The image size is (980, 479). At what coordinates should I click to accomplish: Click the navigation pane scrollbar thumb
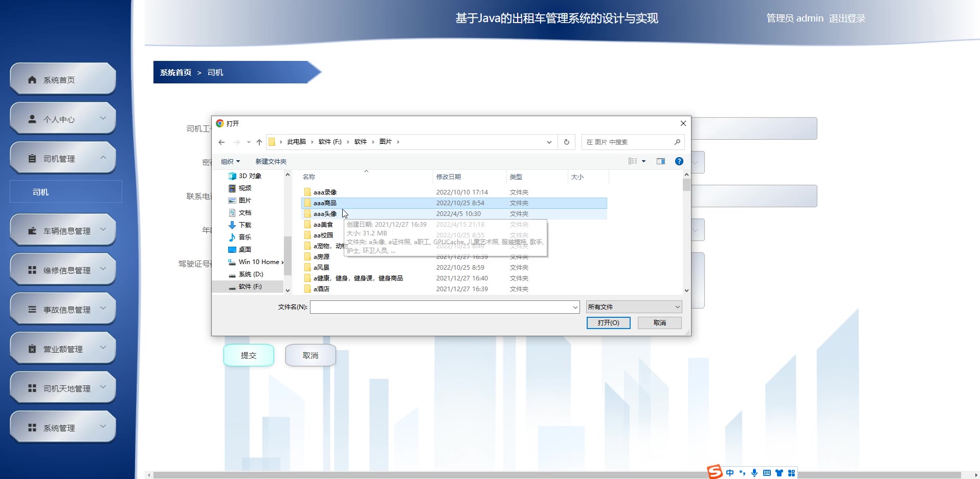pos(287,256)
